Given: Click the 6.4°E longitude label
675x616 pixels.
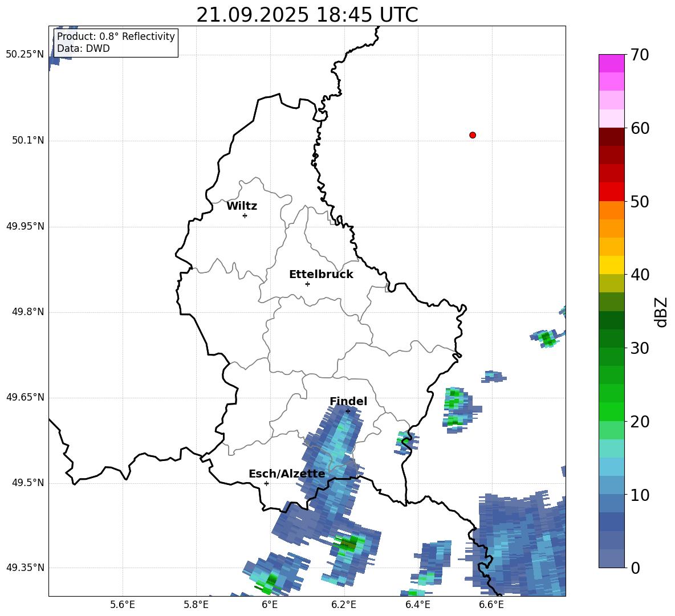Looking at the screenshot, I should 417,605.
